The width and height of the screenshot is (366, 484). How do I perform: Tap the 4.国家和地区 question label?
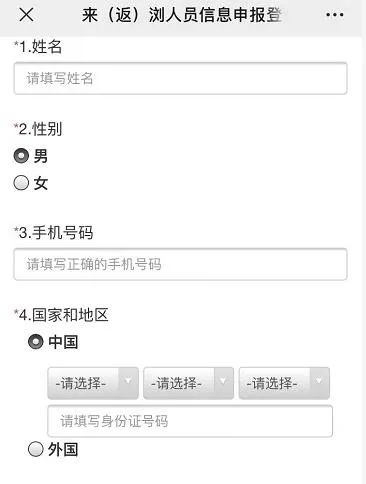pos(61,315)
